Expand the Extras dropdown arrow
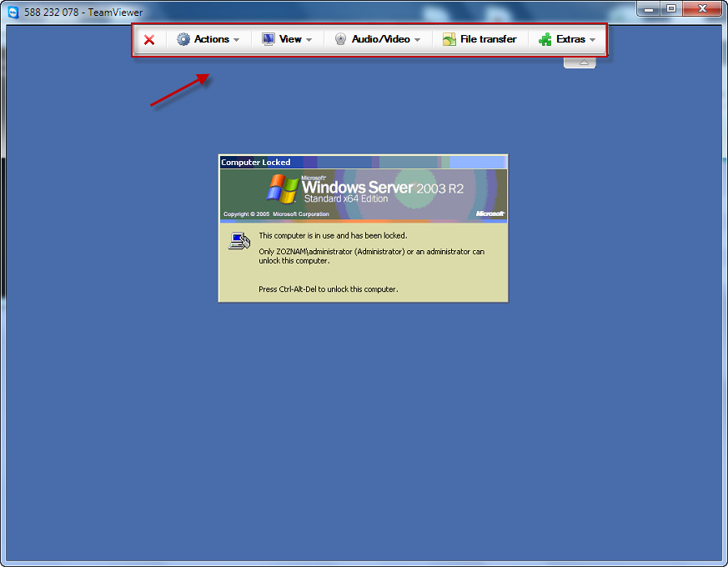Image resolution: width=728 pixels, height=567 pixels. [x=592, y=40]
